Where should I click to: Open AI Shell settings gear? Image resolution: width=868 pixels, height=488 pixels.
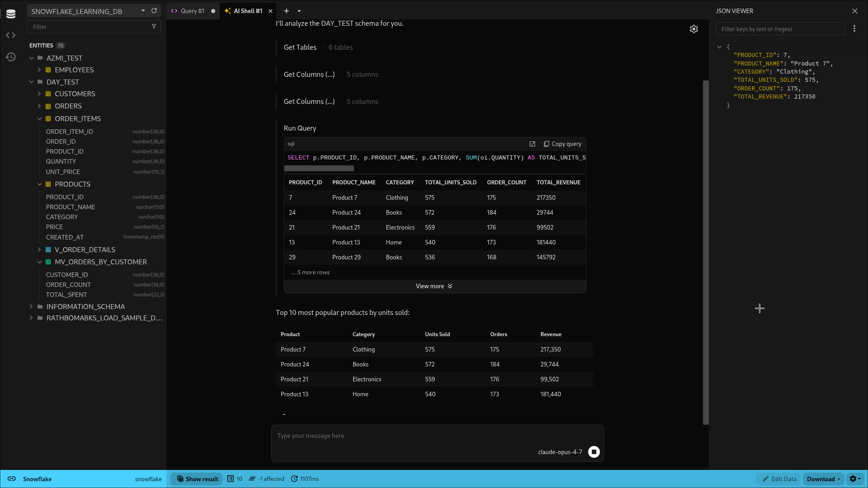click(694, 29)
